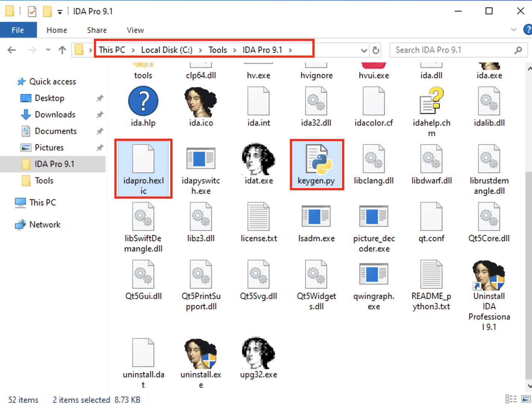Viewport: 532px width, 404px height.
Task: Select the ida32.dll file icon
Action: pyautogui.click(x=316, y=101)
